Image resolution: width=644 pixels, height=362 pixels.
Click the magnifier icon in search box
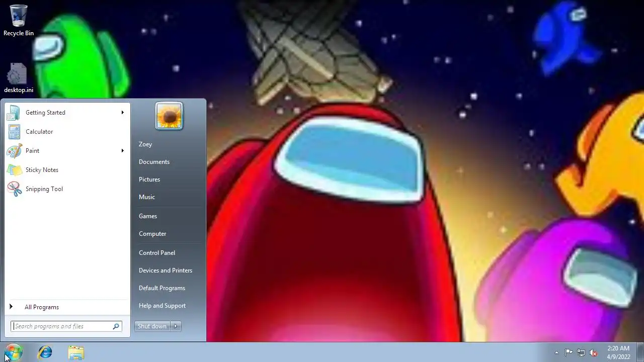coord(116,326)
